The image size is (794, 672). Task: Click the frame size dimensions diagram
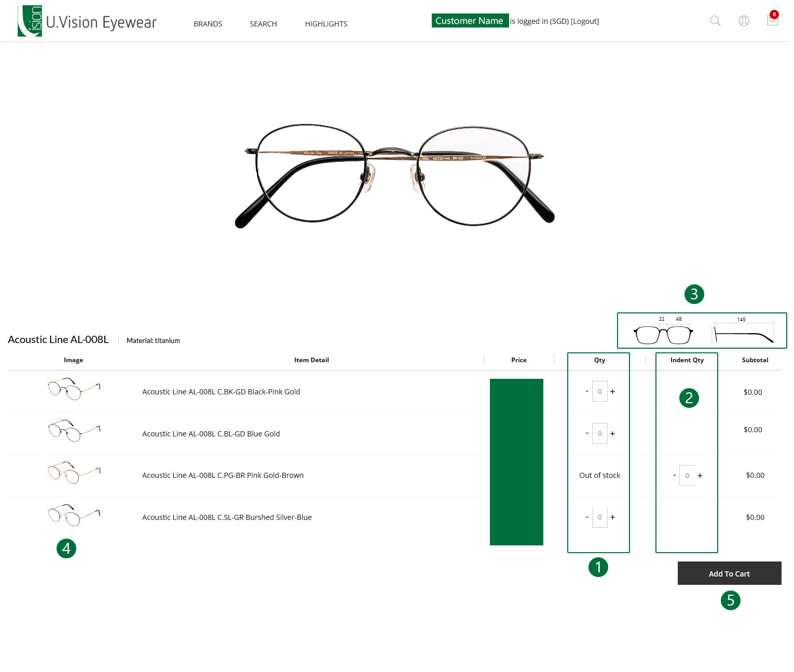(x=702, y=331)
